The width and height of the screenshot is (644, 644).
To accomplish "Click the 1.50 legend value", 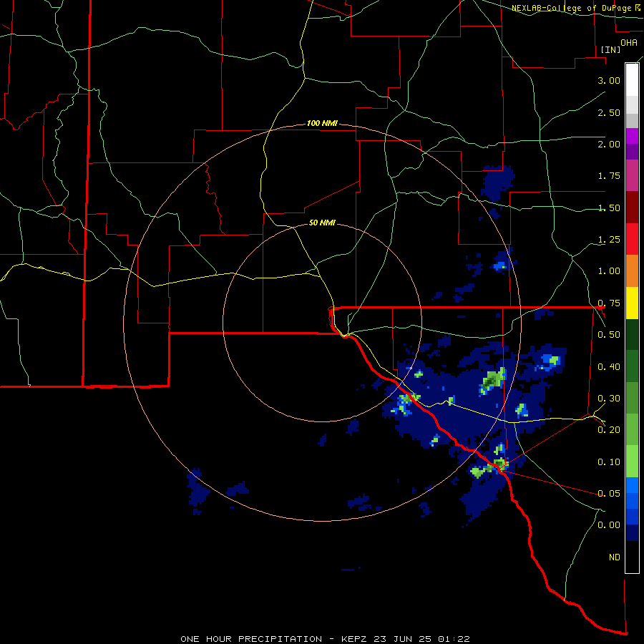I will click(609, 208).
